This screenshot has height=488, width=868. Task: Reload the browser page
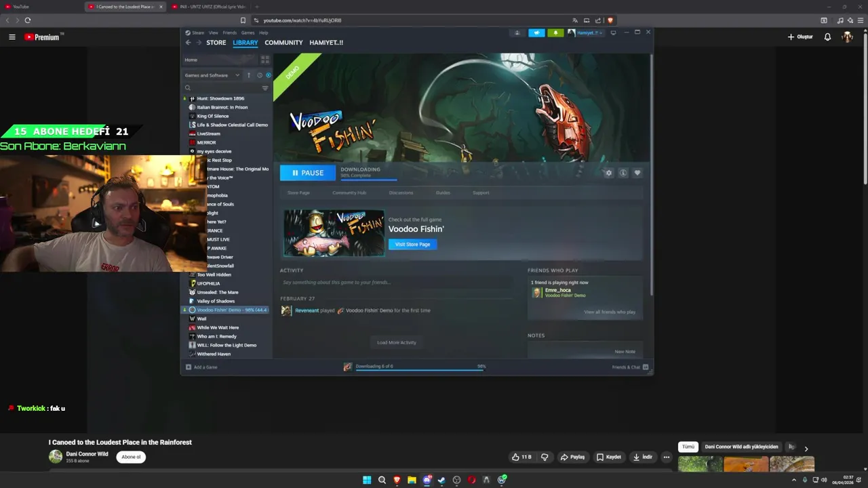pos(27,20)
